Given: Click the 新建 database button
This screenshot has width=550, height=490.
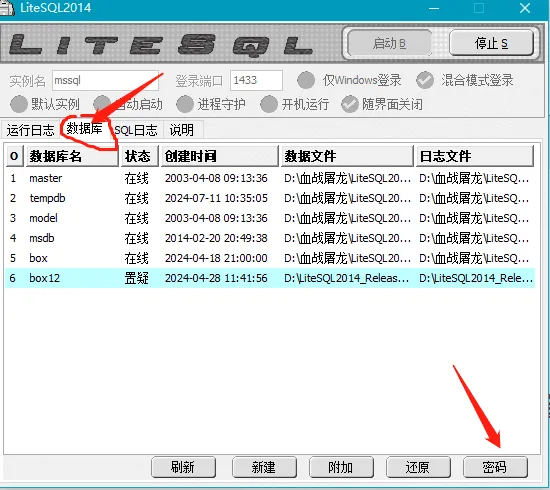Looking at the screenshot, I should 264,467.
